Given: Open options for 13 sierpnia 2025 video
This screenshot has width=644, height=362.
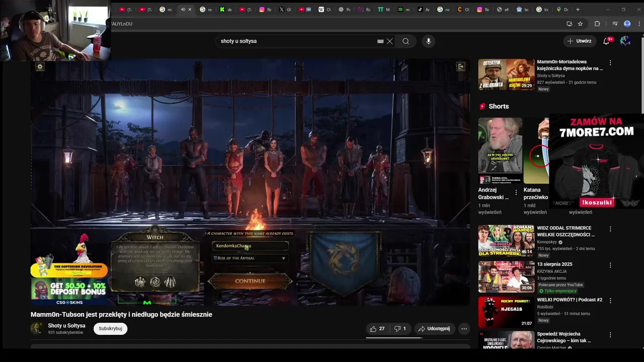Looking at the screenshot, I should pyautogui.click(x=610, y=265).
